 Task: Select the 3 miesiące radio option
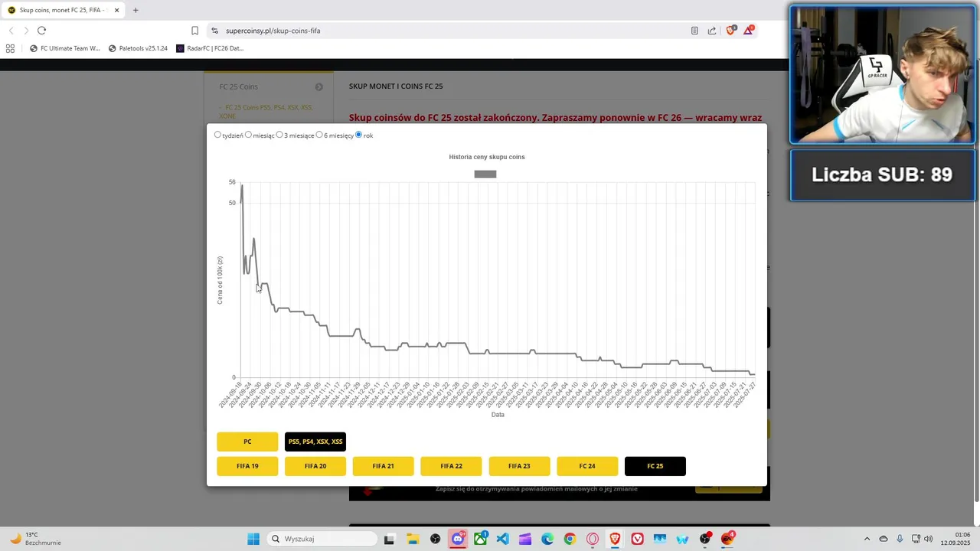(x=279, y=135)
